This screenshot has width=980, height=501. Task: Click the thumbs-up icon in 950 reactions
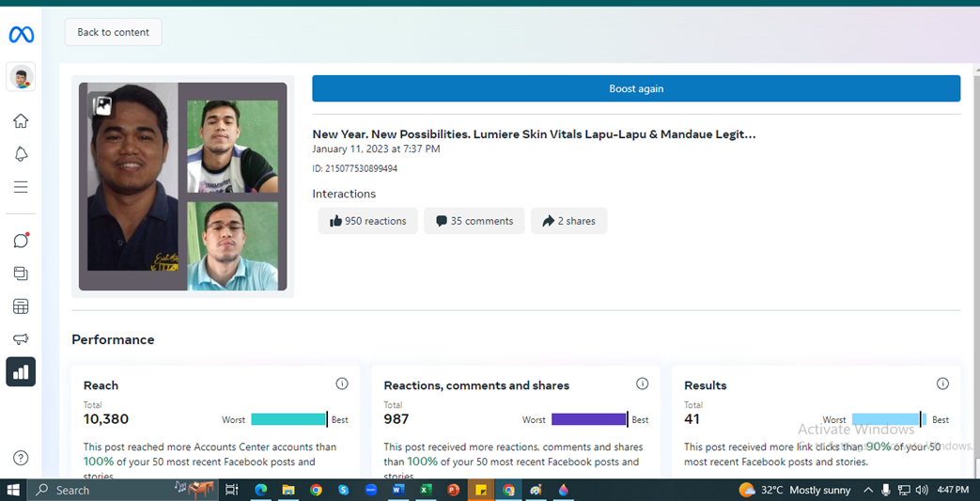click(335, 221)
